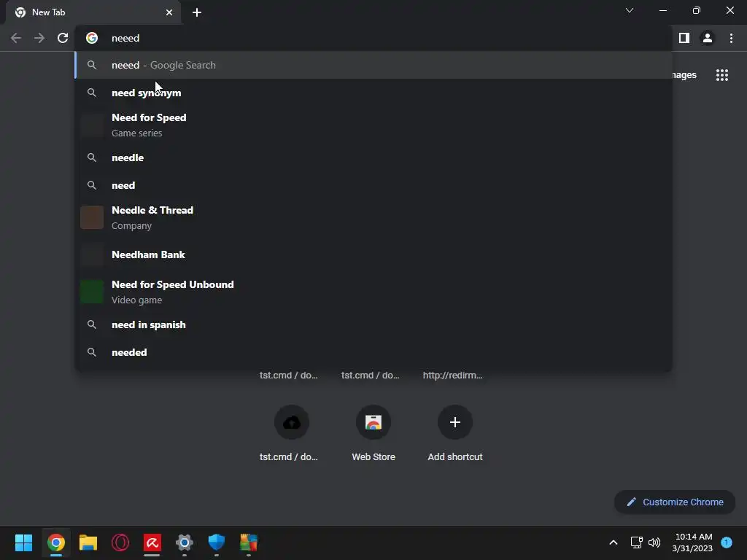
Task: Click the network status tray icon
Action: pyautogui.click(x=636, y=542)
